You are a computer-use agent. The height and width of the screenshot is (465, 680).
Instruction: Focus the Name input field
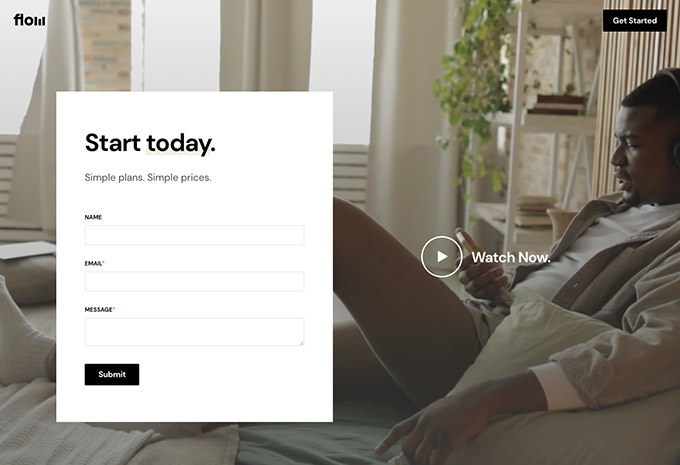194,235
